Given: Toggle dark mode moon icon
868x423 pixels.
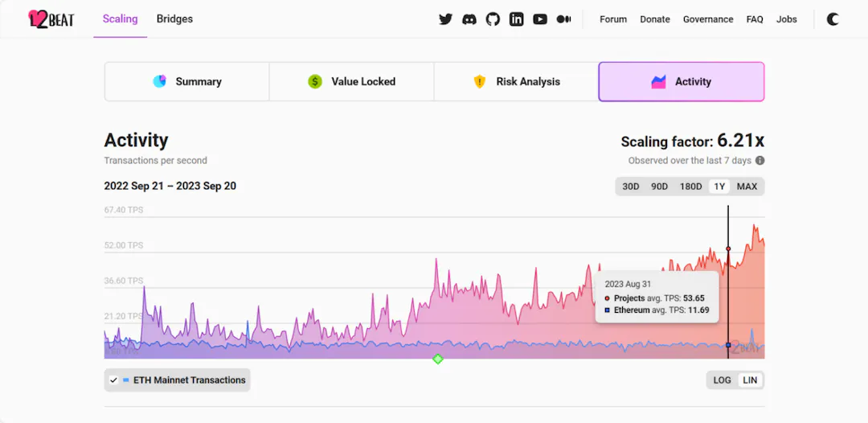Looking at the screenshot, I should click(x=833, y=19).
